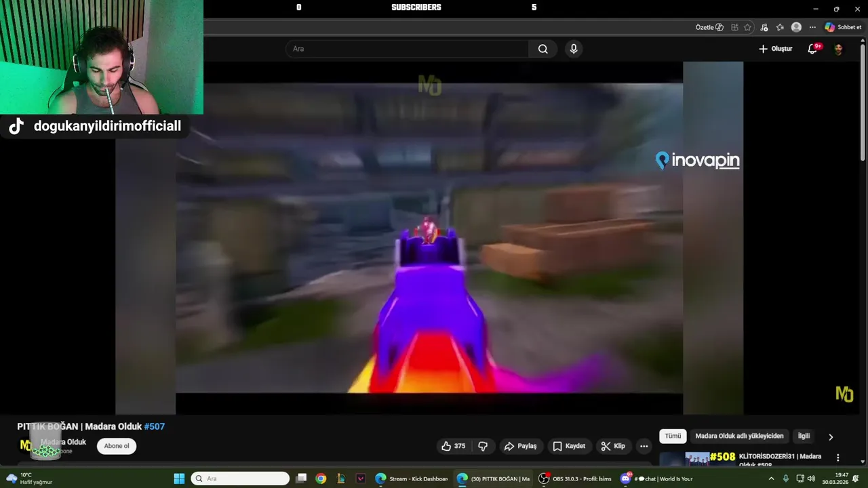This screenshot has height=488, width=868.
Task: Click the Özetle summarize button in address bar
Action: click(x=709, y=27)
